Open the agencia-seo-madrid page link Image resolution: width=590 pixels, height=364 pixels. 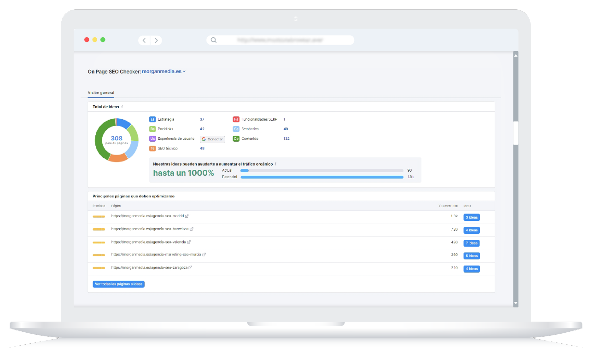point(147,216)
